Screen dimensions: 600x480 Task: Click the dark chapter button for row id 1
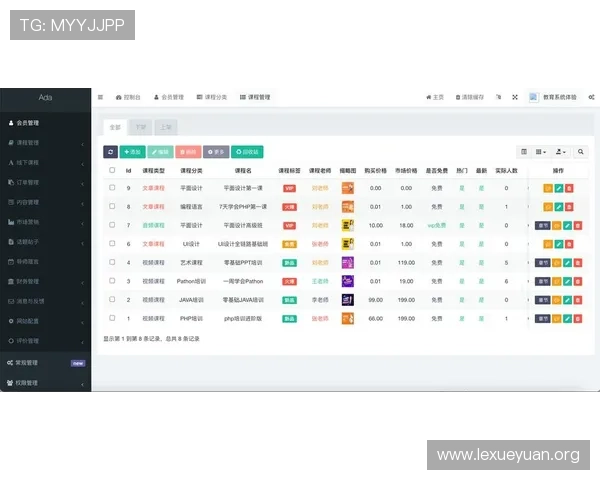pos(543,318)
